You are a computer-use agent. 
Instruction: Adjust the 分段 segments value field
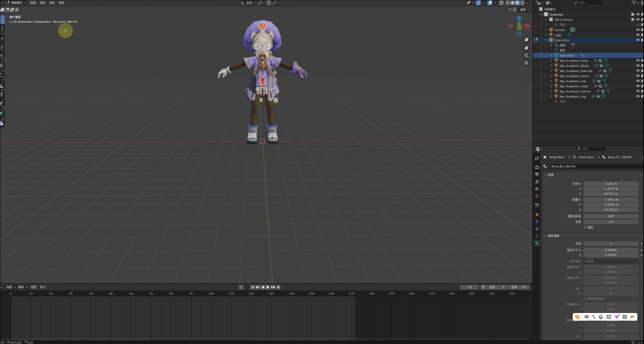click(x=611, y=243)
